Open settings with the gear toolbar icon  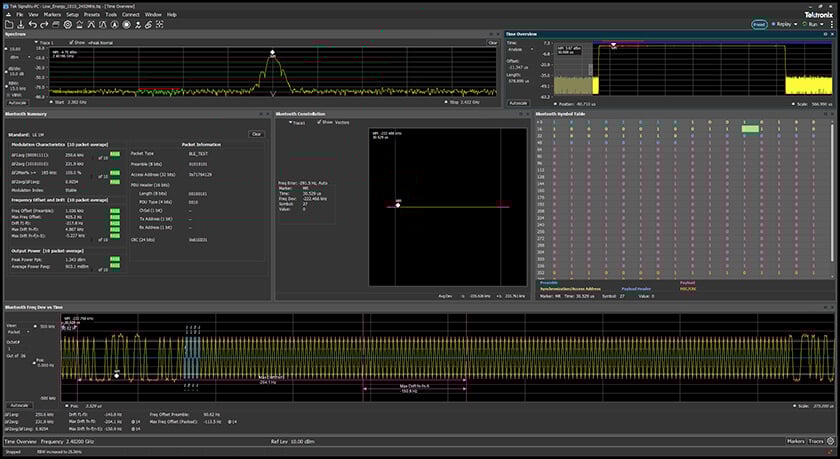pos(67,23)
